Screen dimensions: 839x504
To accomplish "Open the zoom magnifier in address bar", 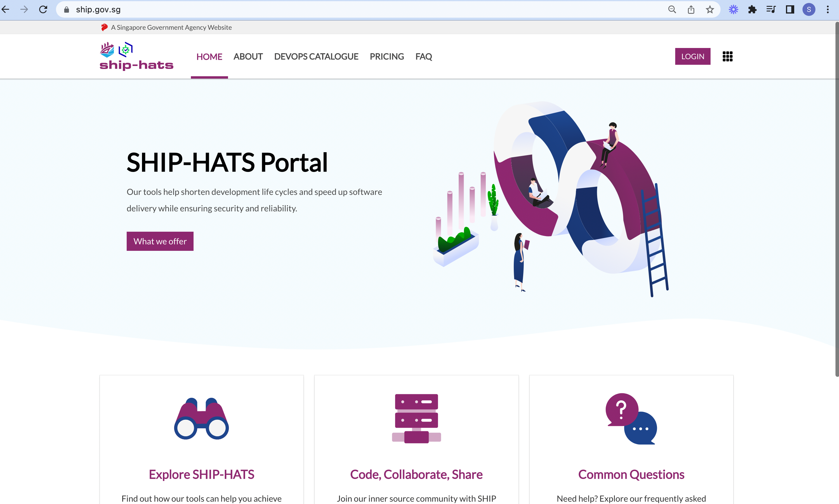I will pyautogui.click(x=672, y=9).
